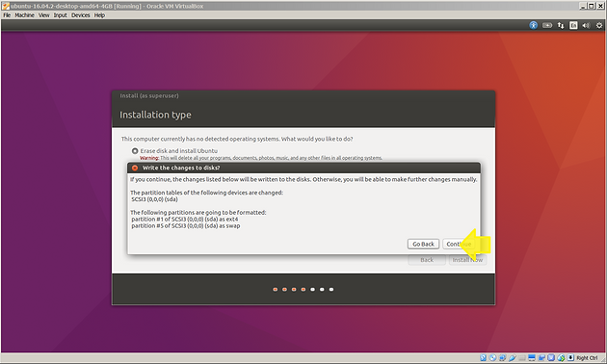
Task: Open the View menu
Action: coord(43,15)
